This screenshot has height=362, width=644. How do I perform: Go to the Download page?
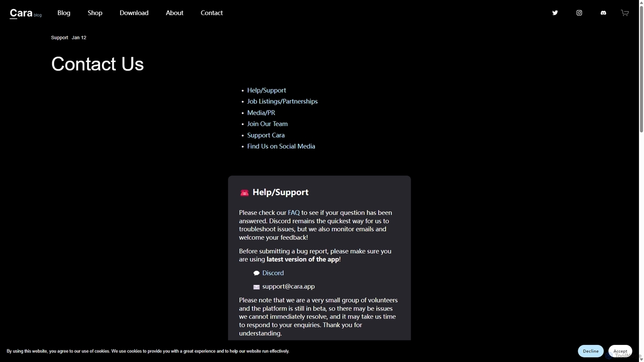[134, 13]
